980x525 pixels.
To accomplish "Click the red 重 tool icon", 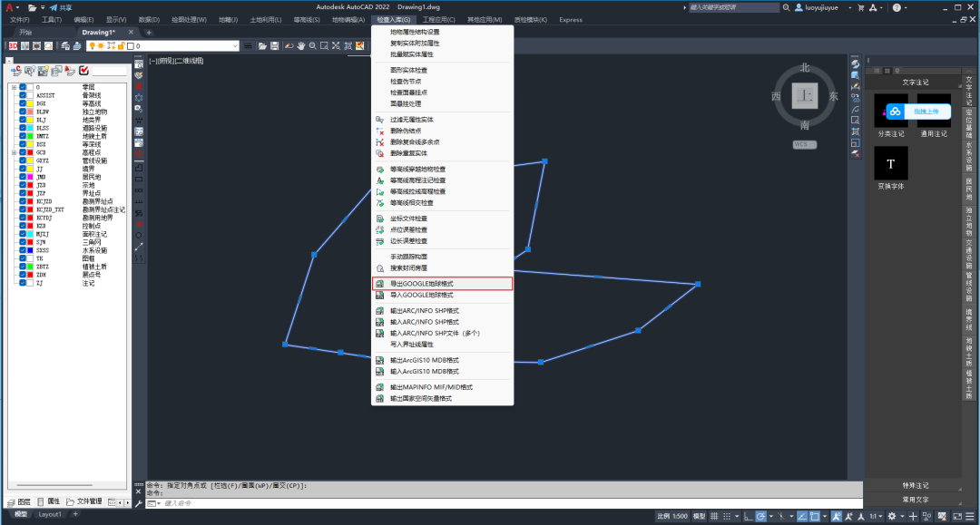I will click(139, 87).
